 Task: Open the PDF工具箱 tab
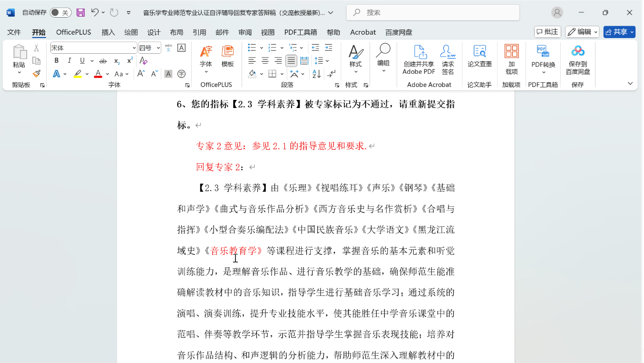(x=301, y=32)
